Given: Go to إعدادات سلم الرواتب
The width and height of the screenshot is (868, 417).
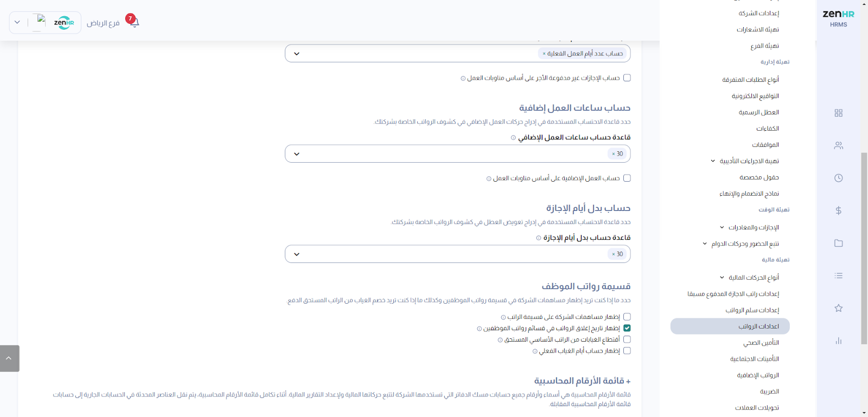Looking at the screenshot, I should 752,310.
